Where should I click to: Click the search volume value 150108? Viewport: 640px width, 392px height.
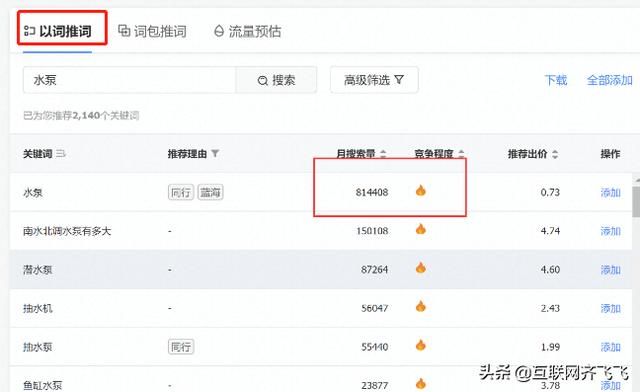click(372, 231)
